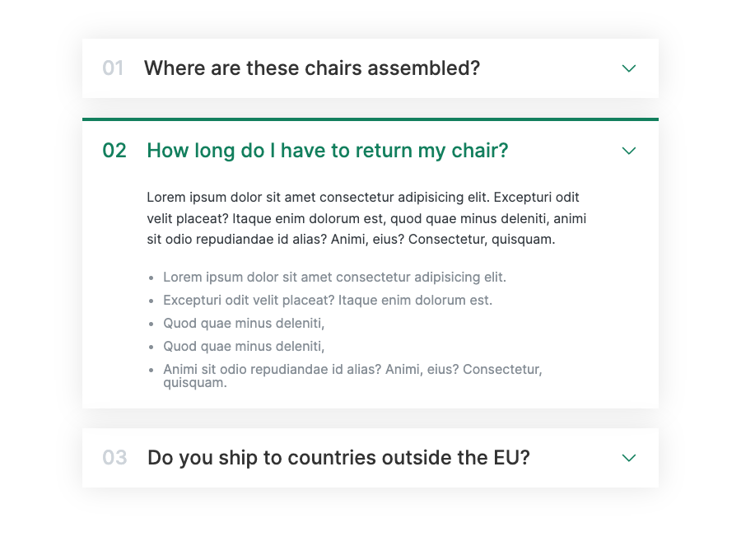Click the bullet dot before "Excepturi odit" item
Viewport: 755px width, 560px height.
click(x=151, y=301)
